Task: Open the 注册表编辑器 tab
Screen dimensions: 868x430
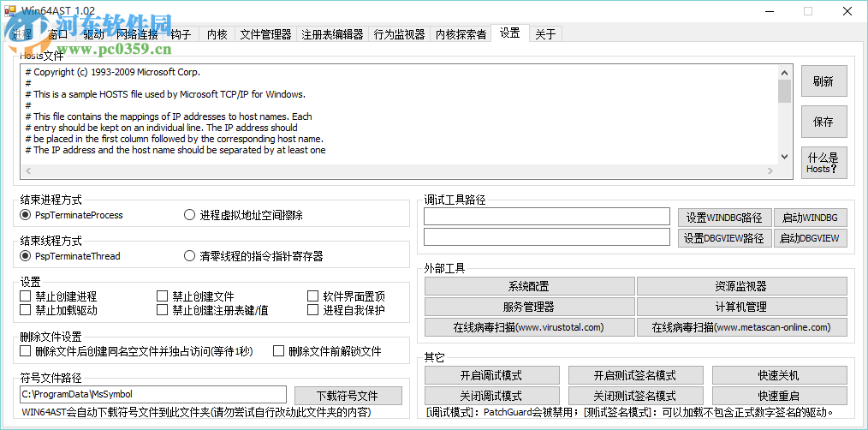Action: 332,34
